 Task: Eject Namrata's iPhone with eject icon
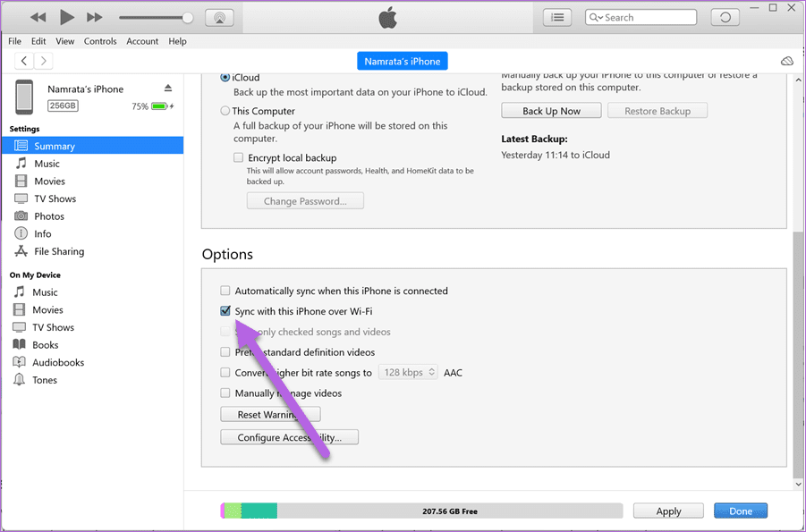pos(168,88)
